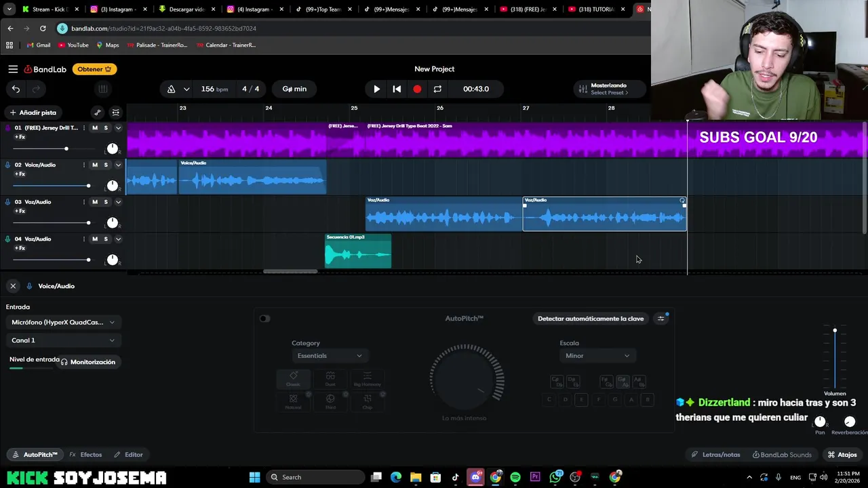Return to the start of the project
The width and height of the screenshot is (868, 488).
coord(397,89)
